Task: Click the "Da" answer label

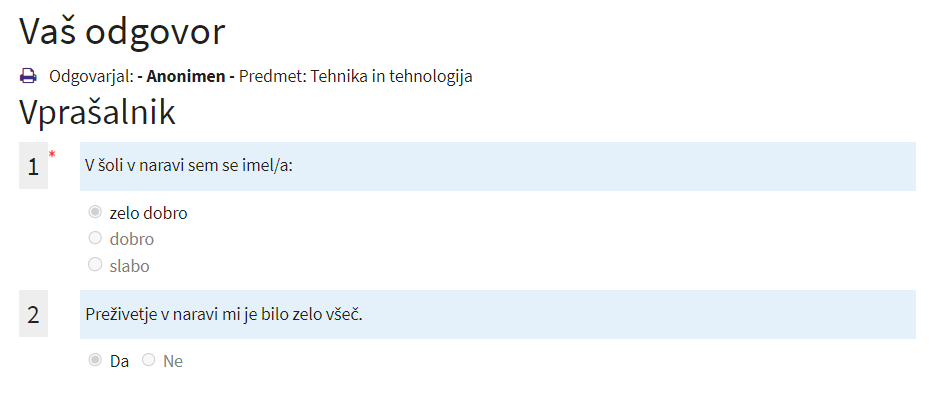Action: [119, 362]
